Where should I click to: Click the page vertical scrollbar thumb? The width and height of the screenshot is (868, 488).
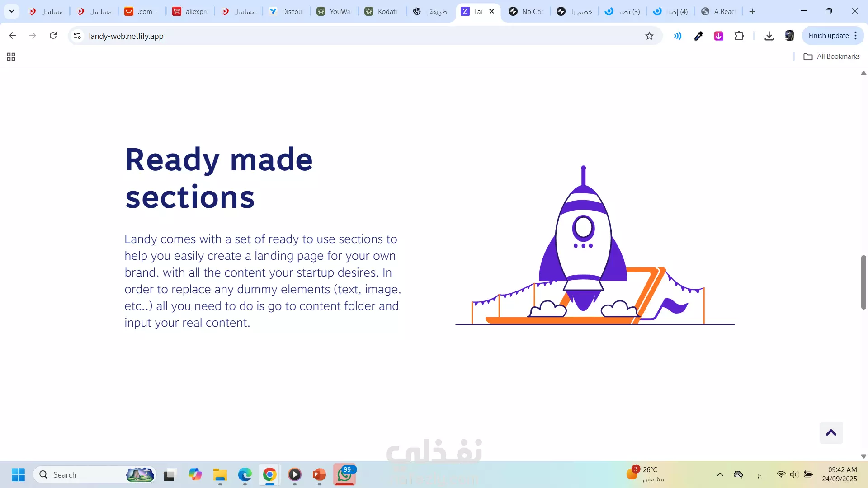[x=863, y=282]
